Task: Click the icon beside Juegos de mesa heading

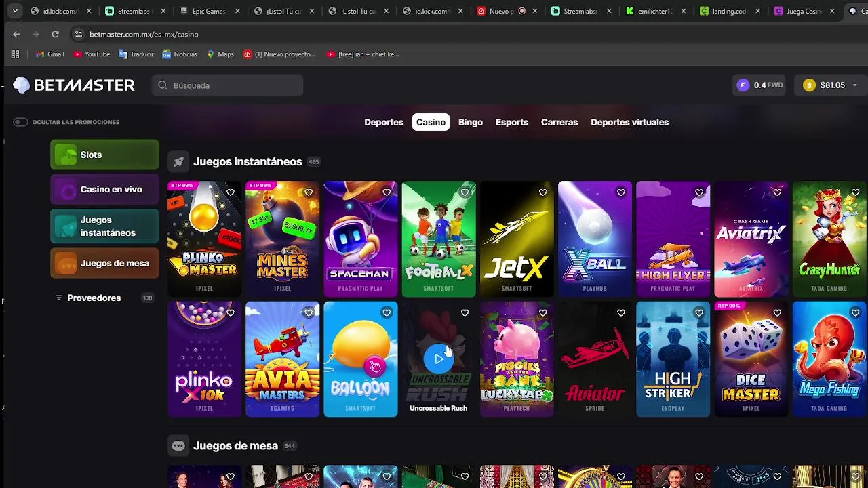Action: pyautogui.click(x=178, y=446)
